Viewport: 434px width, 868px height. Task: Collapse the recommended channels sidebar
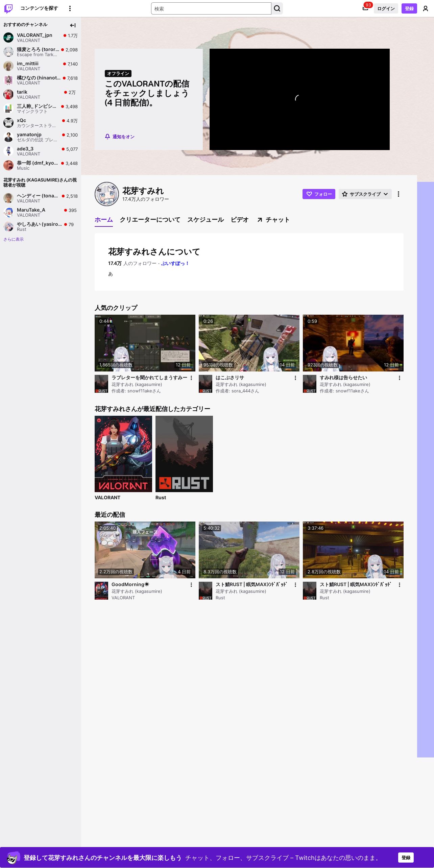tap(73, 25)
